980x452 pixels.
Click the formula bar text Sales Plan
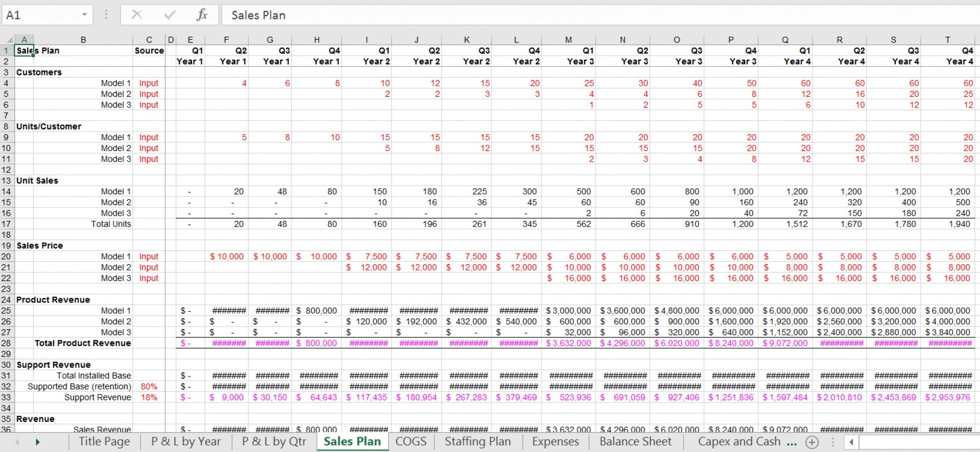(258, 15)
